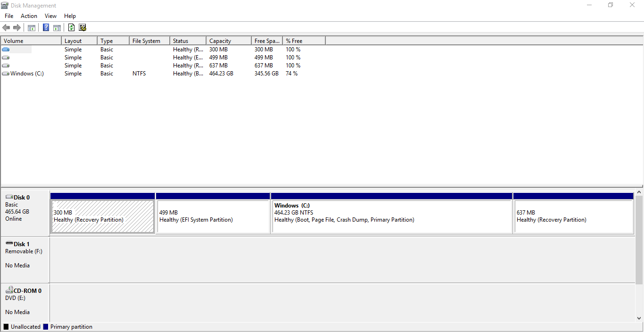
Task: Click the Disk Management title bar icon
Action: pyautogui.click(x=5, y=5)
